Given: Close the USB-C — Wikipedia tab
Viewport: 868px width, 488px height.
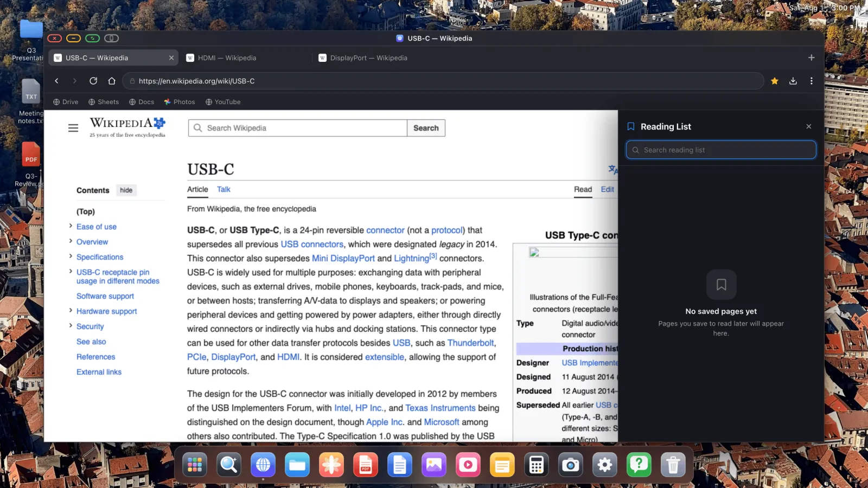Looking at the screenshot, I should (x=171, y=58).
